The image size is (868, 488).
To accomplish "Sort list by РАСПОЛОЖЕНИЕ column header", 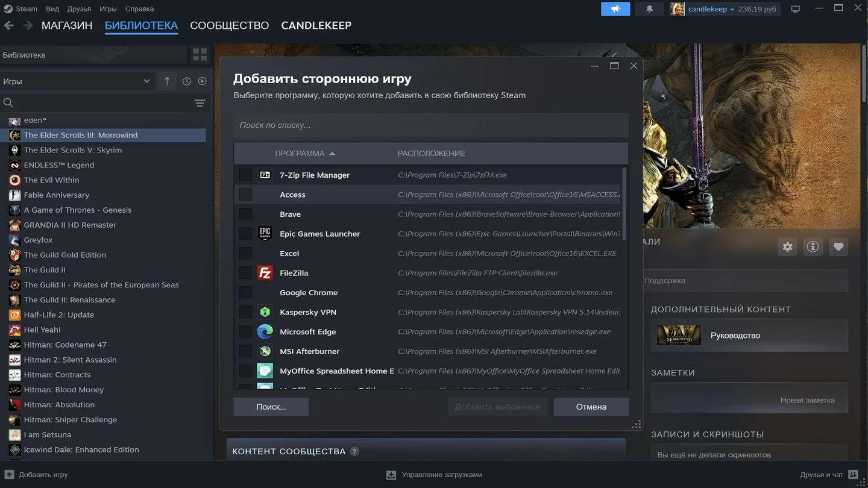I will (431, 154).
